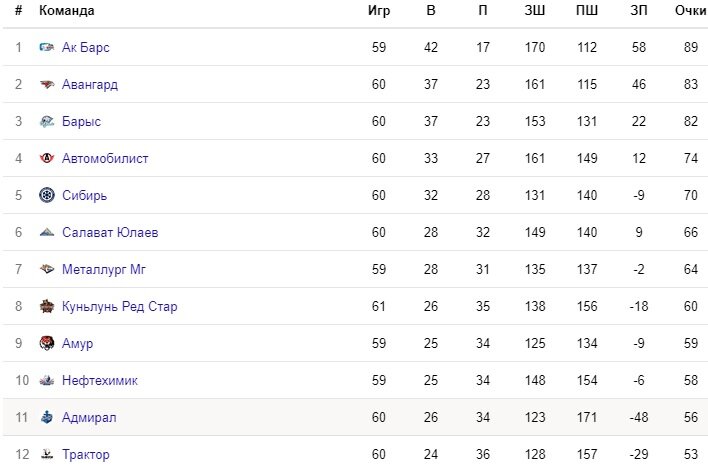Click the Металлург Мг logo icon
The height and width of the screenshot is (469, 708).
47,269
